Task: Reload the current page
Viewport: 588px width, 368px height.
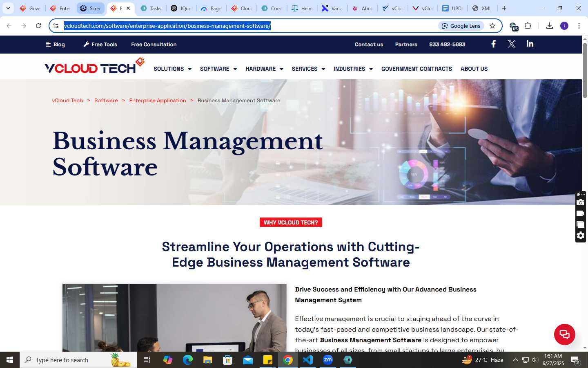Action: pos(38,26)
